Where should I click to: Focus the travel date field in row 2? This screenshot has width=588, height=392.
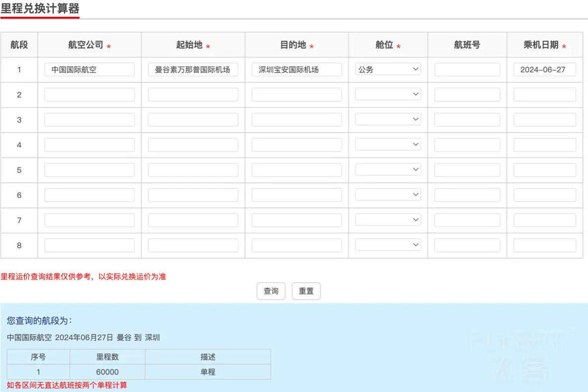pyautogui.click(x=544, y=95)
